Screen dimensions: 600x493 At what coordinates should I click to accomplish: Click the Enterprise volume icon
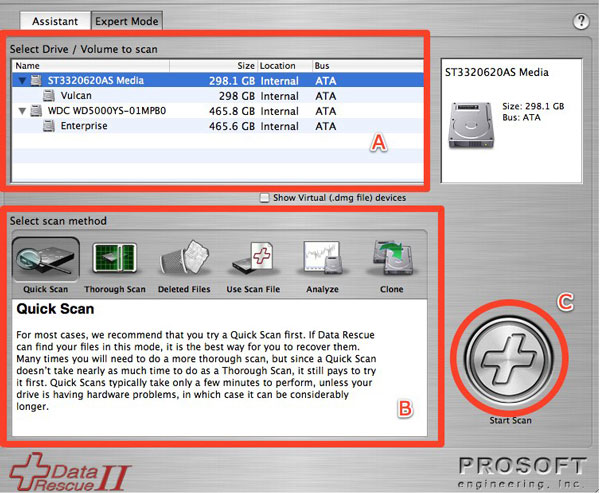tap(49, 126)
